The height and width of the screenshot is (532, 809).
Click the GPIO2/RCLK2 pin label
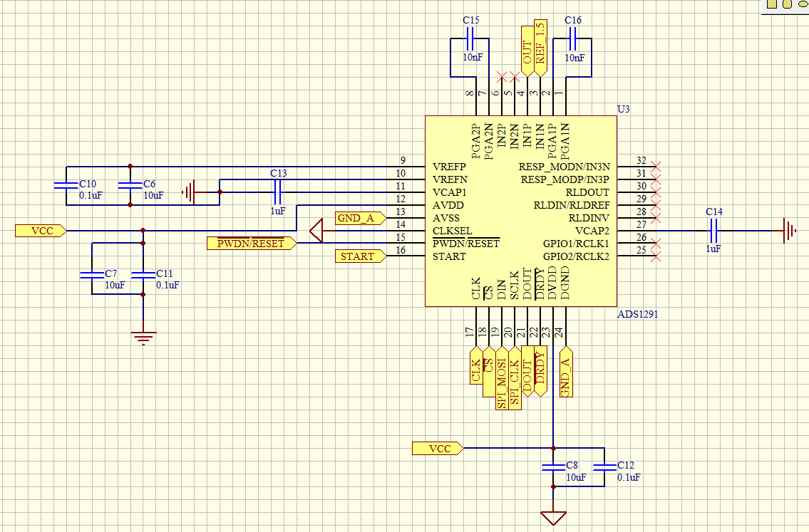point(577,256)
